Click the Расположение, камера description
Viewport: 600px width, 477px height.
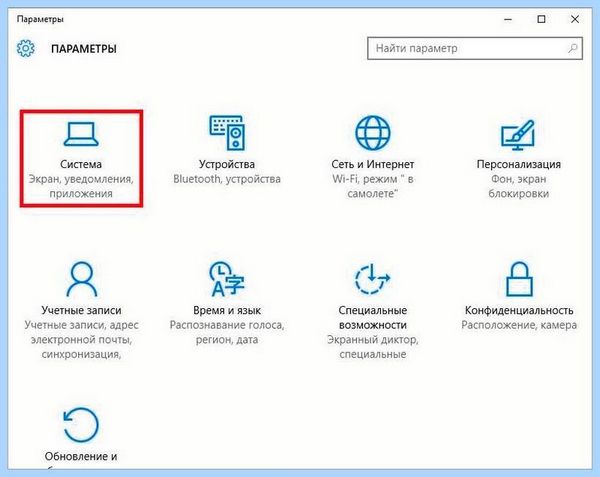519,325
